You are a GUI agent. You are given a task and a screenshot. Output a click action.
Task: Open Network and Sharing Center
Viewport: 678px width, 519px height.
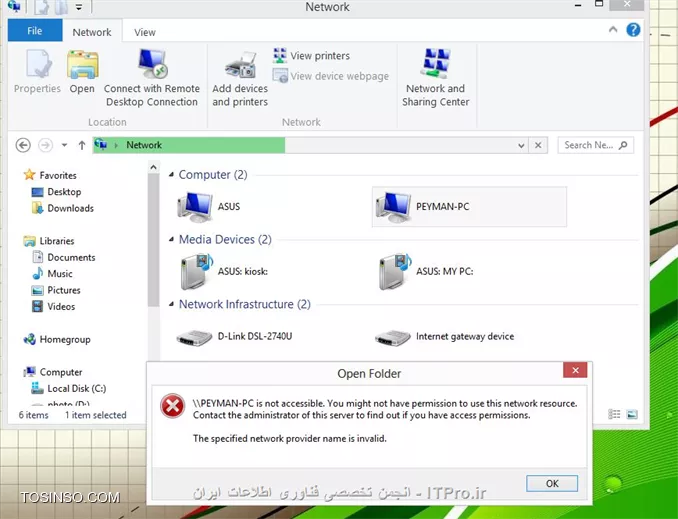click(x=435, y=78)
